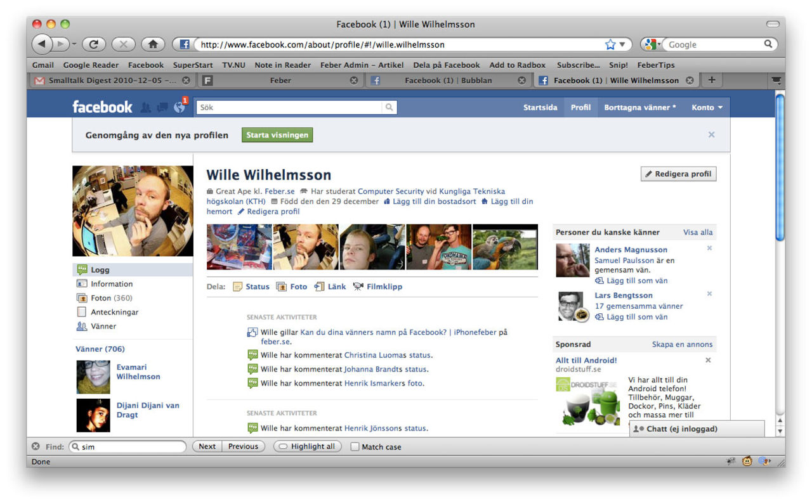Reload the page with the refresh icon
This screenshot has width=812, height=504.
pyautogui.click(x=94, y=44)
